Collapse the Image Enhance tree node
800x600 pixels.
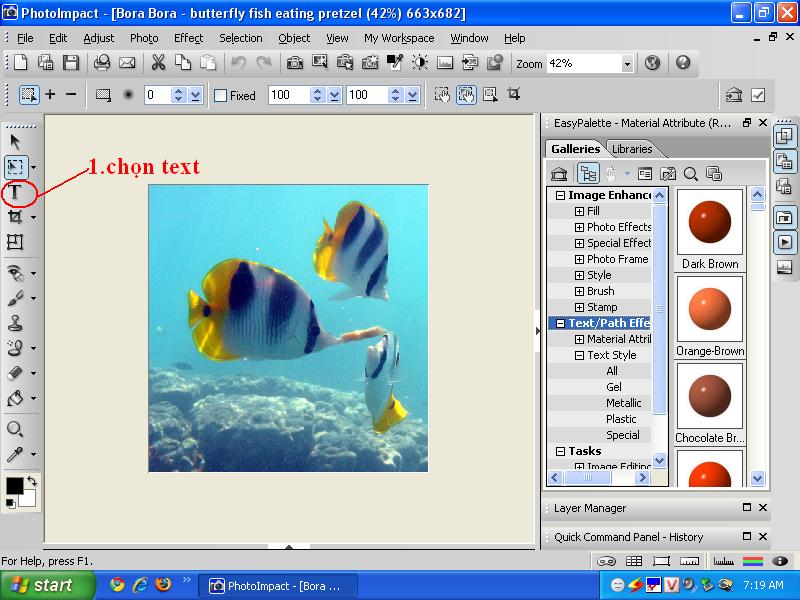[x=560, y=195]
